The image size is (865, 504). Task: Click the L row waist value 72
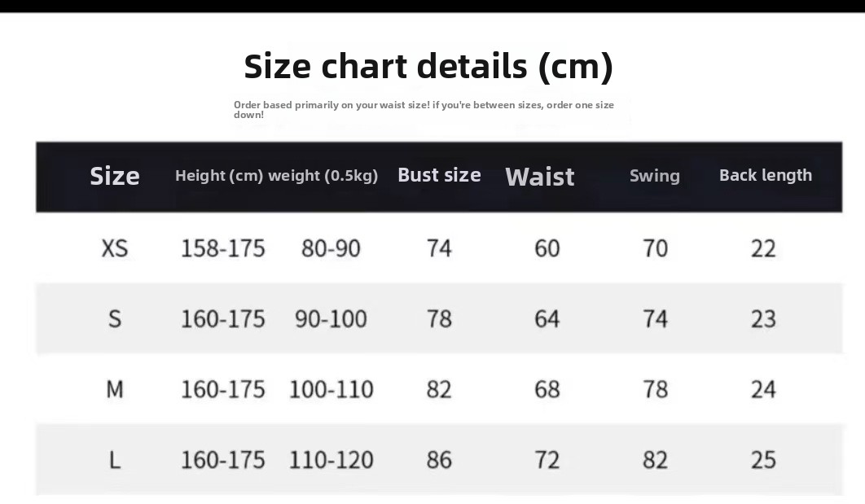point(547,461)
